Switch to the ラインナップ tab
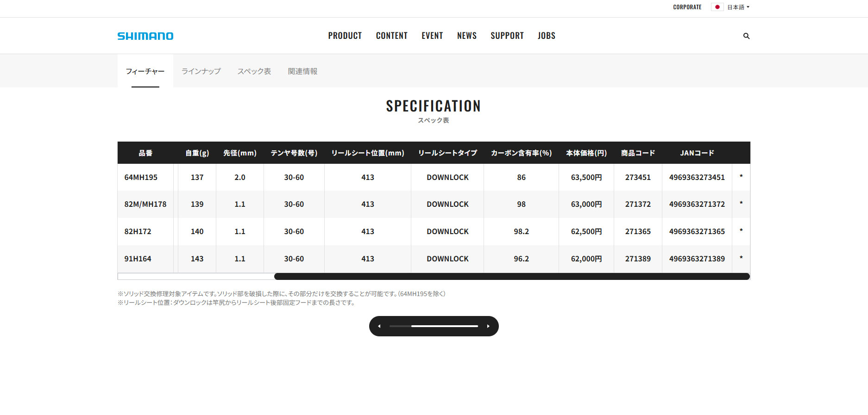This screenshot has height=415, width=868. pos(201,71)
